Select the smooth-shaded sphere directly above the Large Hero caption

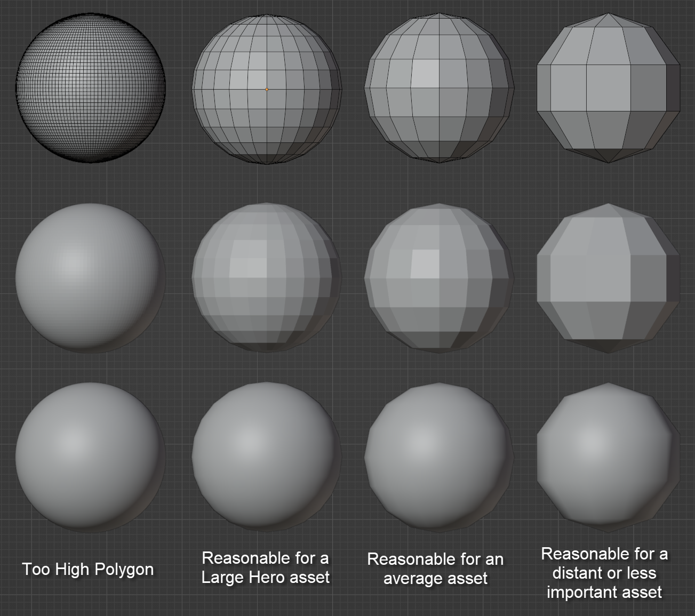point(267,458)
